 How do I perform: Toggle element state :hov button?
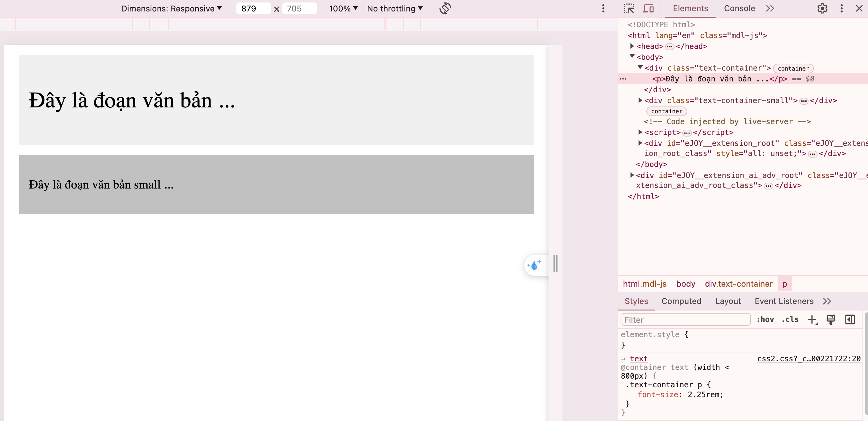(765, 319)
